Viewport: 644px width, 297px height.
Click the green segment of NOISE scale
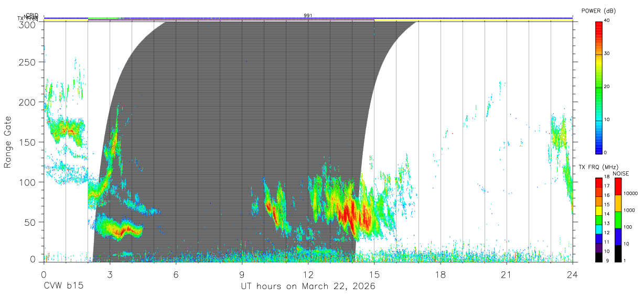point(617,219)
